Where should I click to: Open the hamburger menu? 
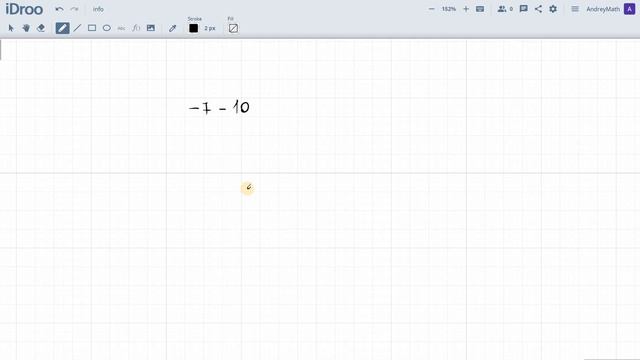click(575, 9)
